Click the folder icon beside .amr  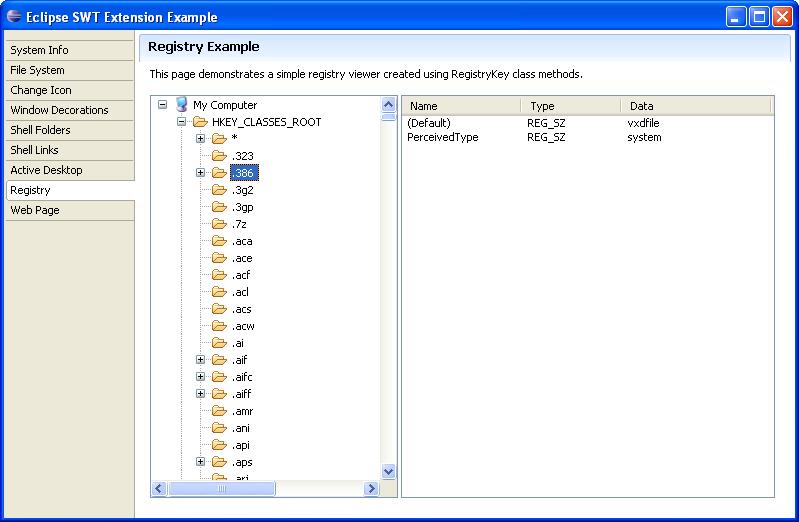(219, 411)
